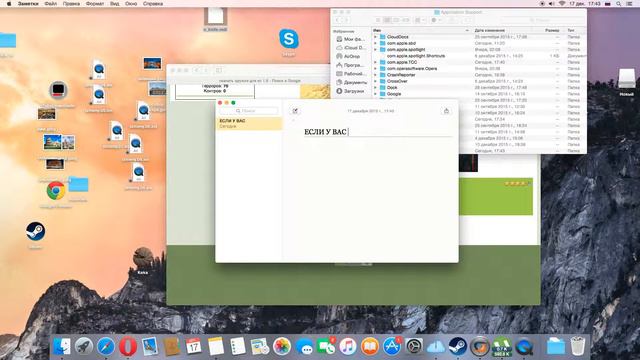The height and width of the screenshot is (360, 640).
Task: Open the Trash in the Dock
Action: pyautogui.click(x=578, y=346)
